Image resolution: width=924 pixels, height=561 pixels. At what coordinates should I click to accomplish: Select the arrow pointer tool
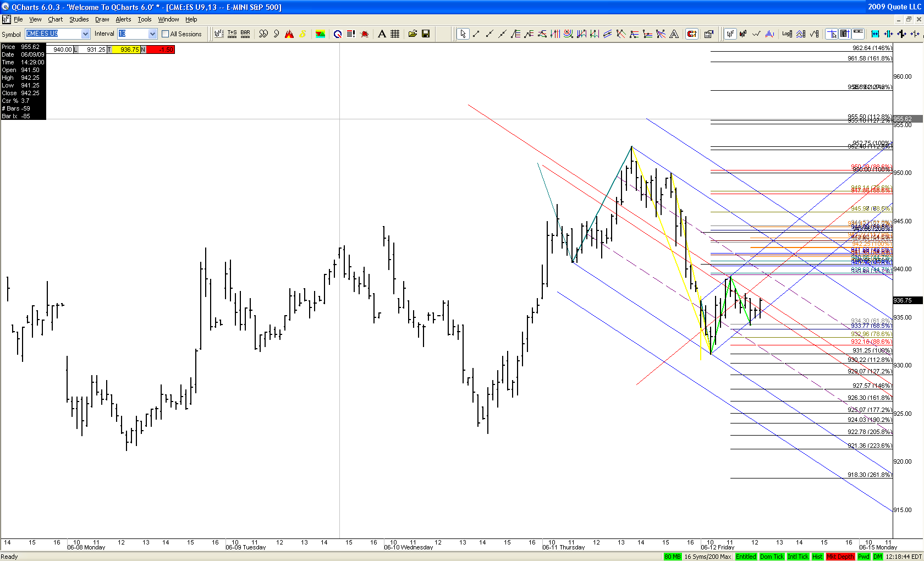pos(463,34)
